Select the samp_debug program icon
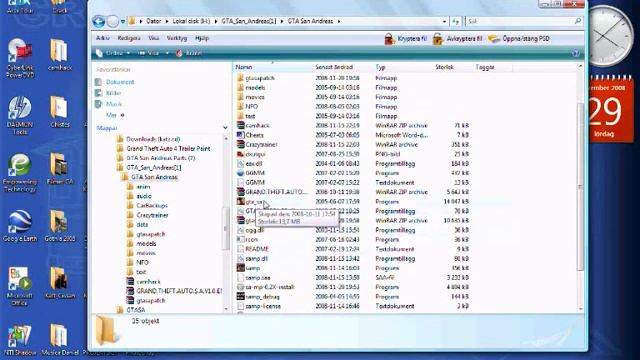 coord(240,296)
